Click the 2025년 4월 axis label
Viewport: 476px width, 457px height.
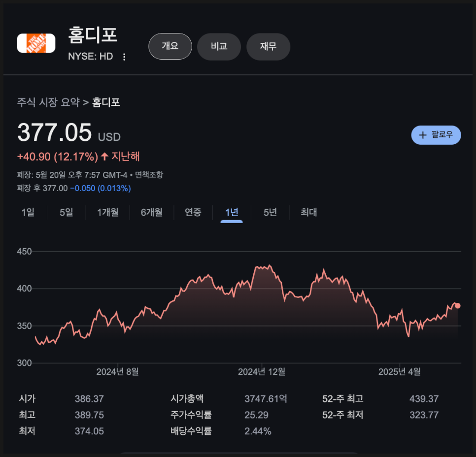click(x=400, y=372)
